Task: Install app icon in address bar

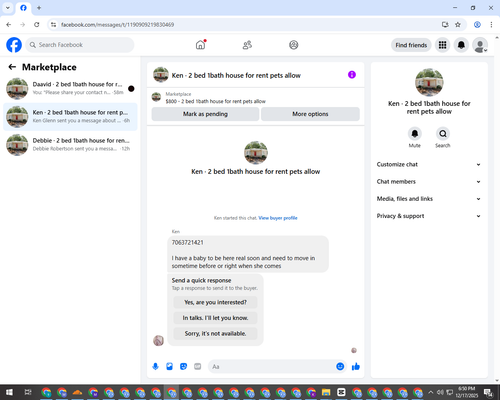Action: 445,25
